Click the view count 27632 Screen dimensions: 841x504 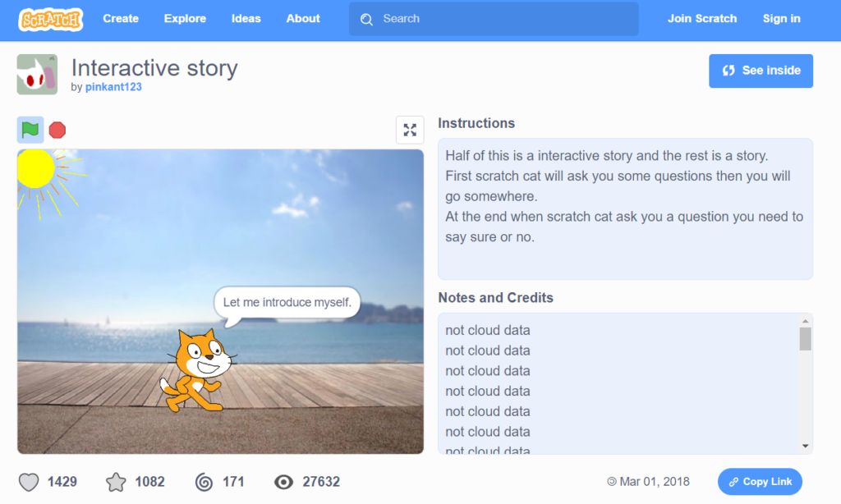point(321,482)
